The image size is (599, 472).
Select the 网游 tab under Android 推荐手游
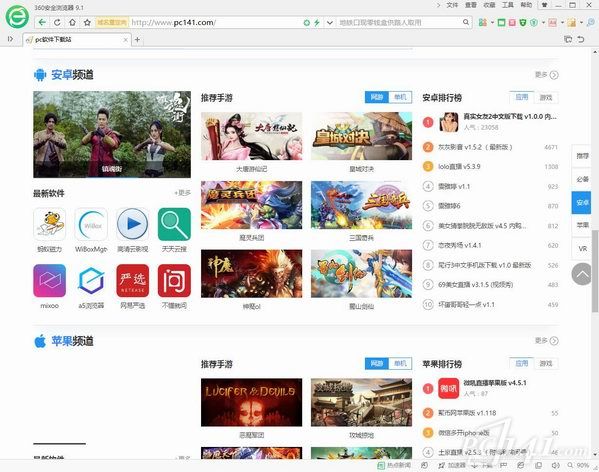click(377, 97)
